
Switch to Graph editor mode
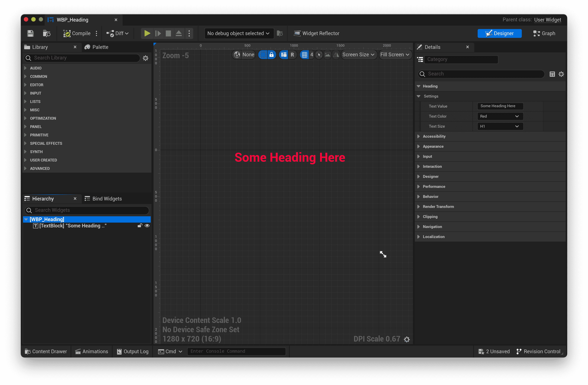(544, 33)
